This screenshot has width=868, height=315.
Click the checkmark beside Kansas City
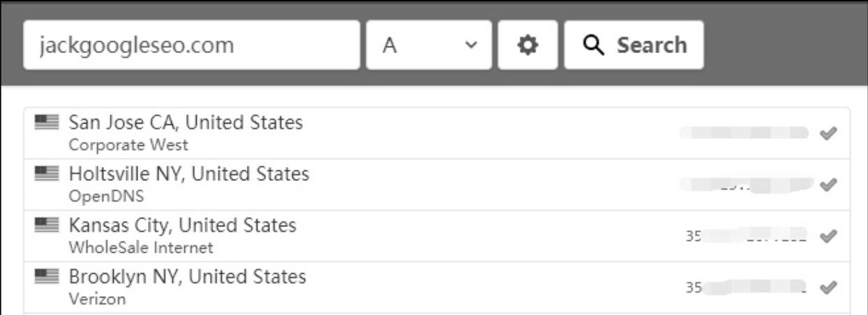[x=828, y=236]
